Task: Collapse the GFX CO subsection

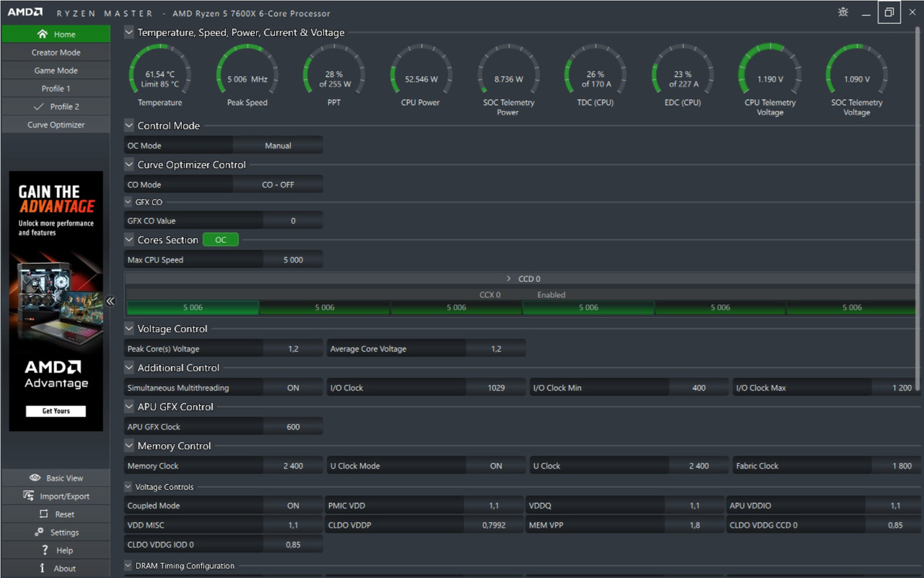Action: [128, 202]
